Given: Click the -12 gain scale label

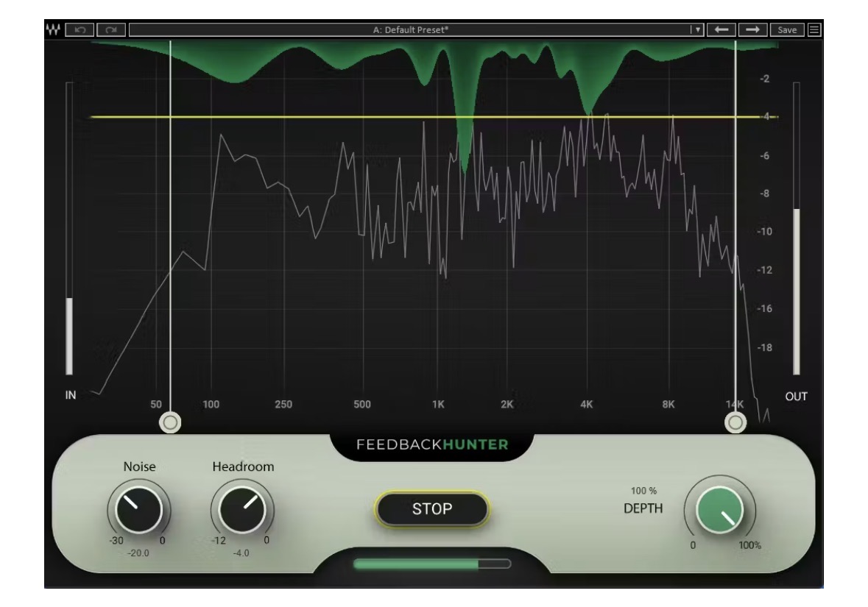Looking at the screenshot, I should [764, 270].
